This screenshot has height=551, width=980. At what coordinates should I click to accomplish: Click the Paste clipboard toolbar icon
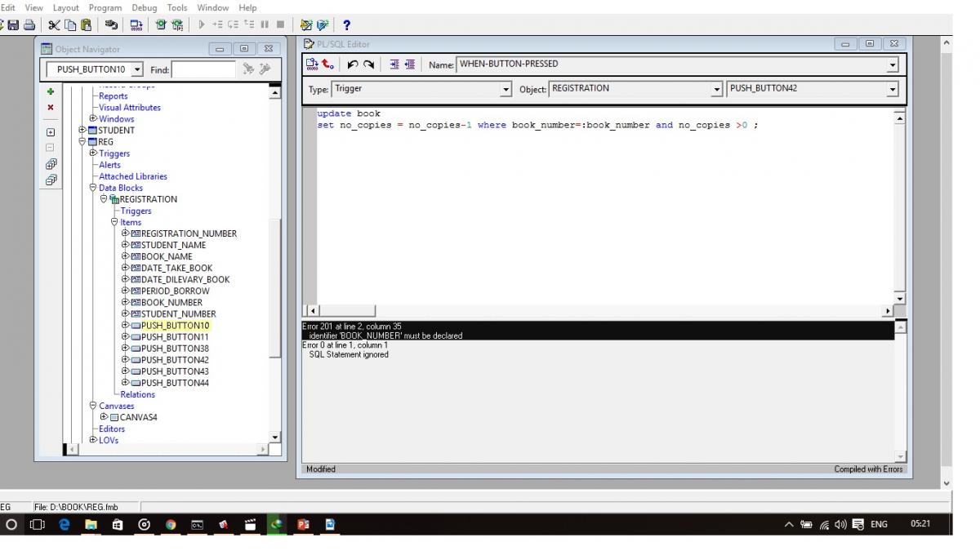point(85,26)
